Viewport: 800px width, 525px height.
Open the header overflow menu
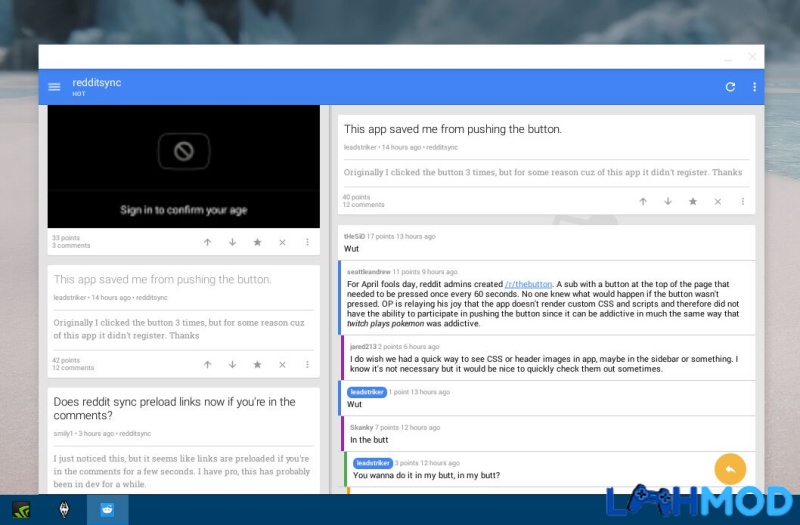[x=754, y=87]
